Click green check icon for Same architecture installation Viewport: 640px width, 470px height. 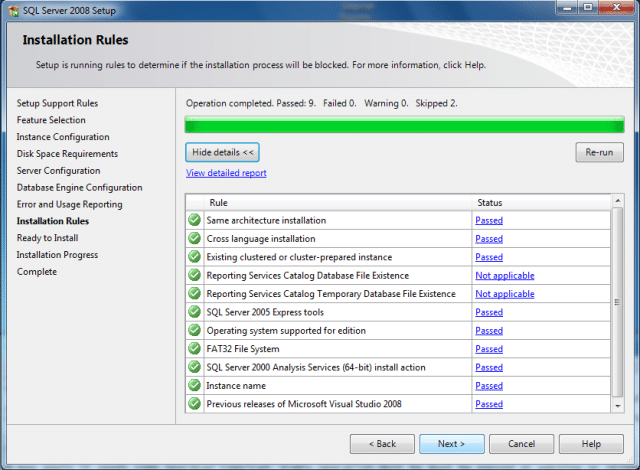(195, 220)
